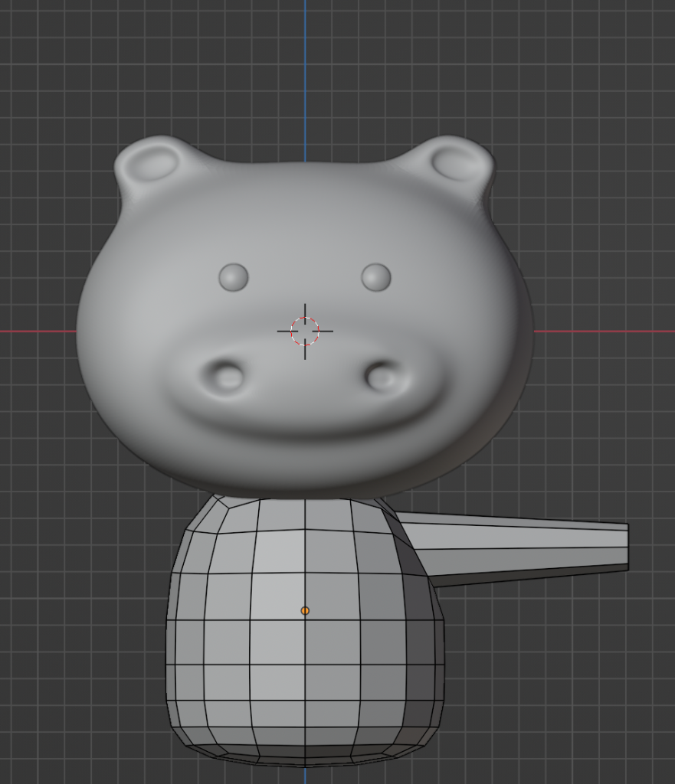Click the 3D cursor crosshair
This screenshot has height=784, width=675.
tap(305, 331)
